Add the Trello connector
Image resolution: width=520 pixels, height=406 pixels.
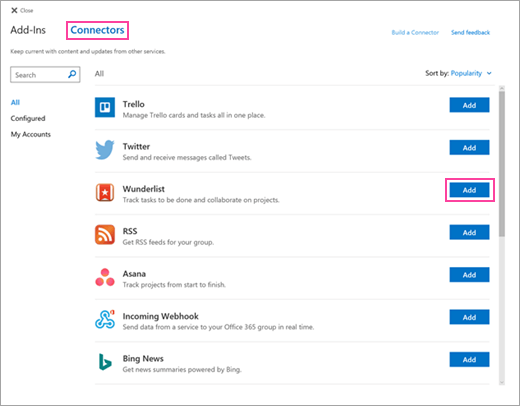469,105
